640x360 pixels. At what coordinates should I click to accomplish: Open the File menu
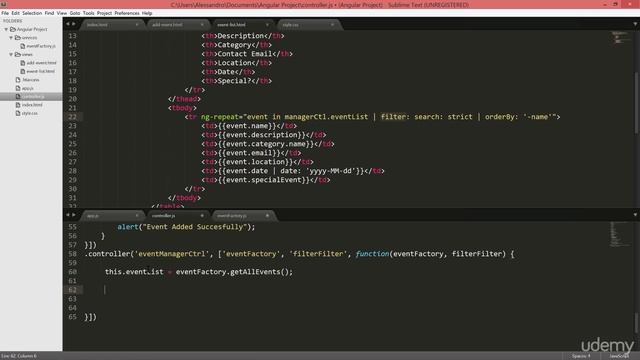(5, 13)
